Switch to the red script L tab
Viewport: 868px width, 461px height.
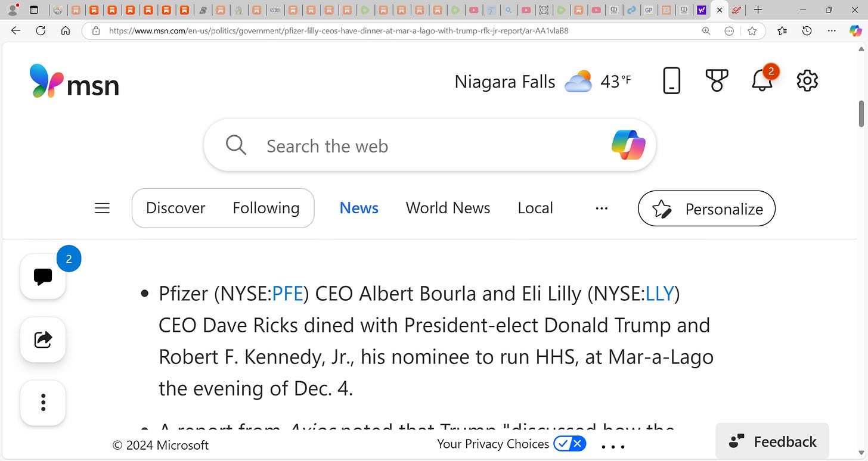coord(736,10)
